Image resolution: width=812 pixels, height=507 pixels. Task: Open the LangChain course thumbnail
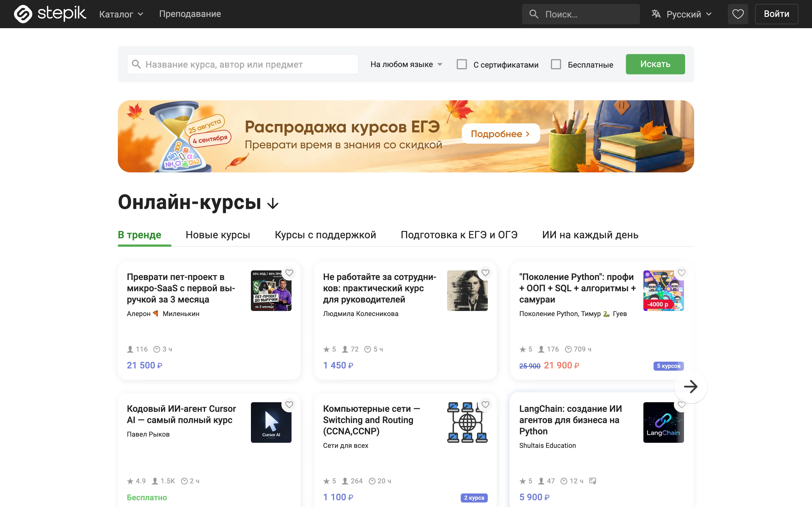pos(663,422)
